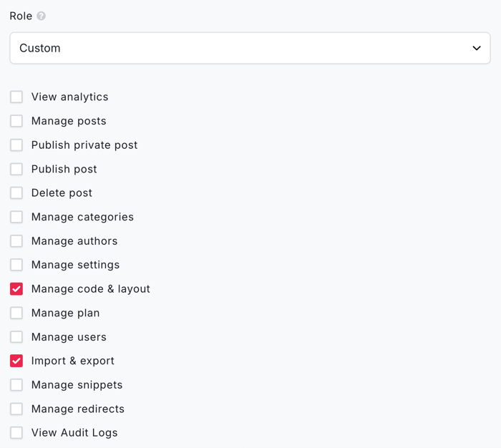Tick the Manage plan checkbox

tap(16, 313)
